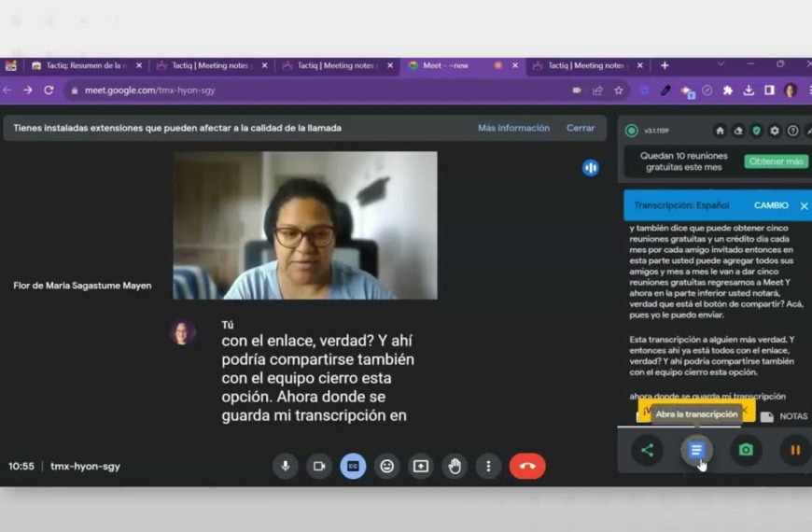Bookmark this page with the star
The height and width of the screenshot is (532, 812).
618,91
